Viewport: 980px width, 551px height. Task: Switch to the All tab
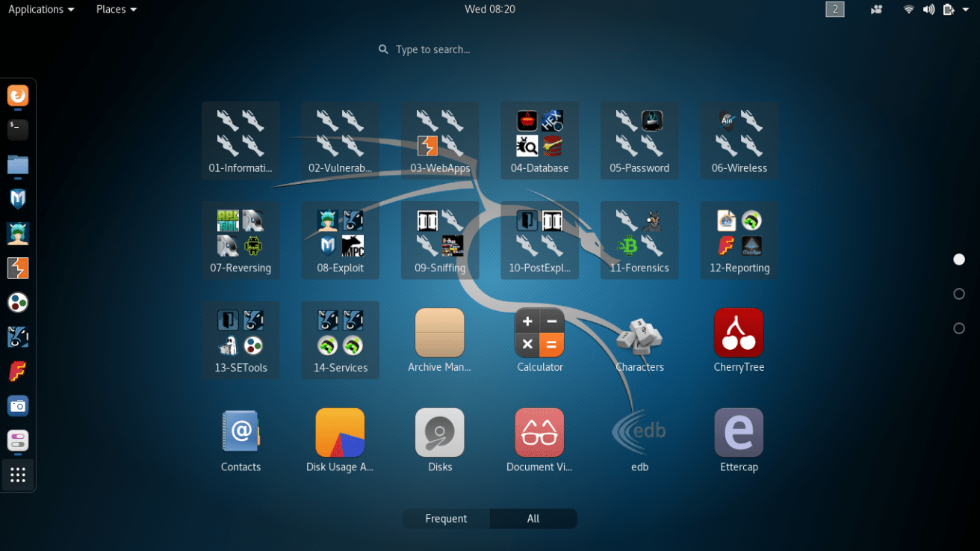click(533, 518)
